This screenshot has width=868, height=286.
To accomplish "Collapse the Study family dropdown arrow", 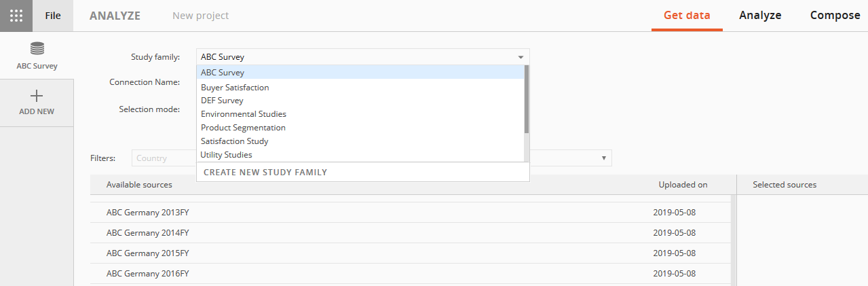I will tap(521, 57).
